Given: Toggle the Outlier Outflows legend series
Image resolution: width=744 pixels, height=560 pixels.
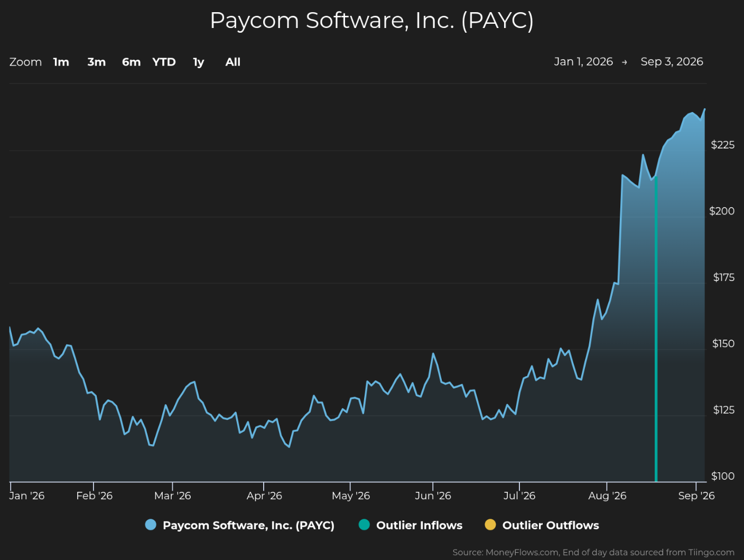Looking at the screenshot, I should click(x=542, y=525).
